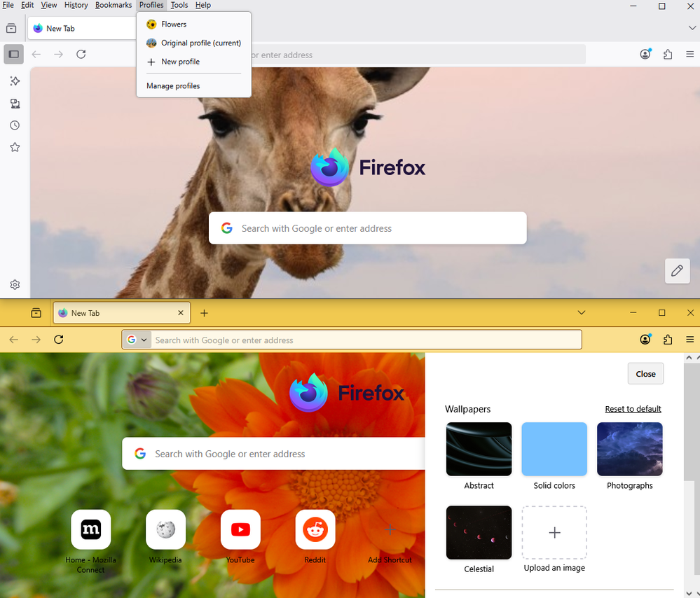The height and width of the screenshot is (598, 700).
Task: Click the Reset to default link
Action: (633, 409)
